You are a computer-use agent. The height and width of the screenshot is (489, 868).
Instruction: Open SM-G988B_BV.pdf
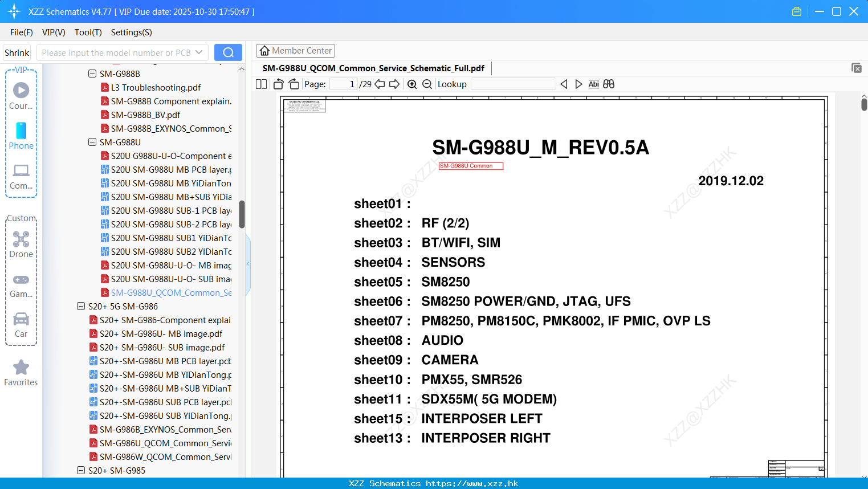[x=140, y=115]
